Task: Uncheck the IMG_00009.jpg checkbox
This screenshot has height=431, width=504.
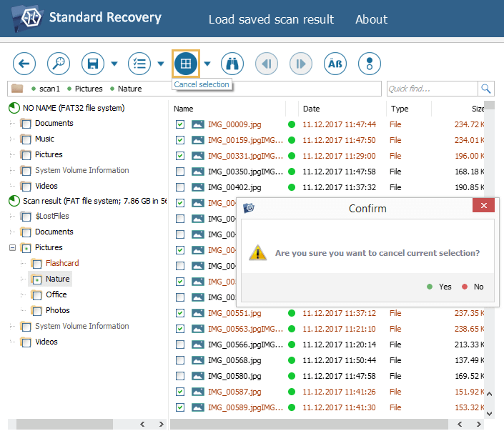Action: pos(180,124)
